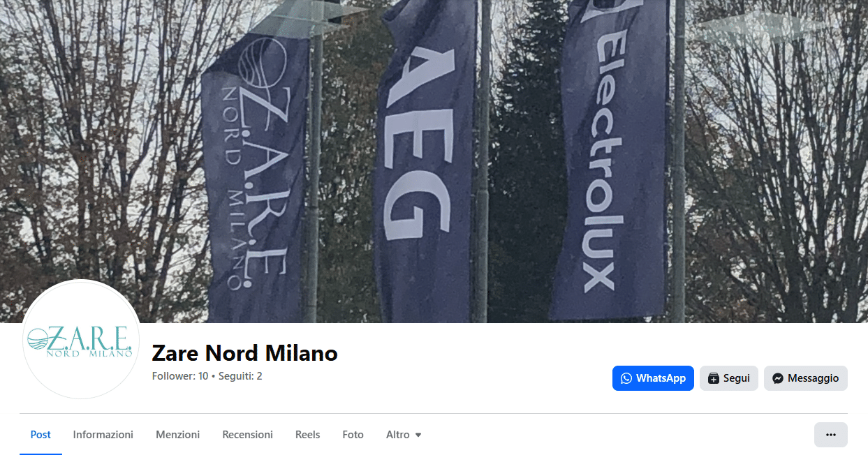View the Seguiti: 2 list
Screen dimensions: 868x455
240,376
